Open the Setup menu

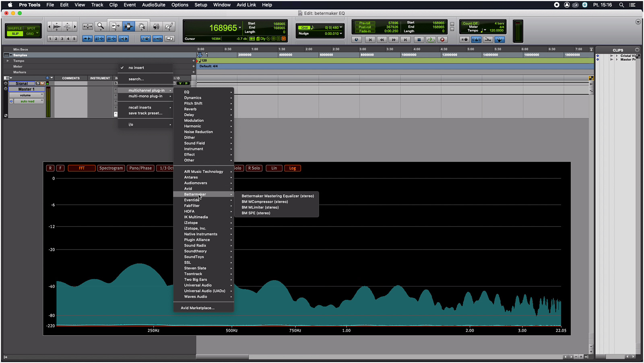[201, 5]
